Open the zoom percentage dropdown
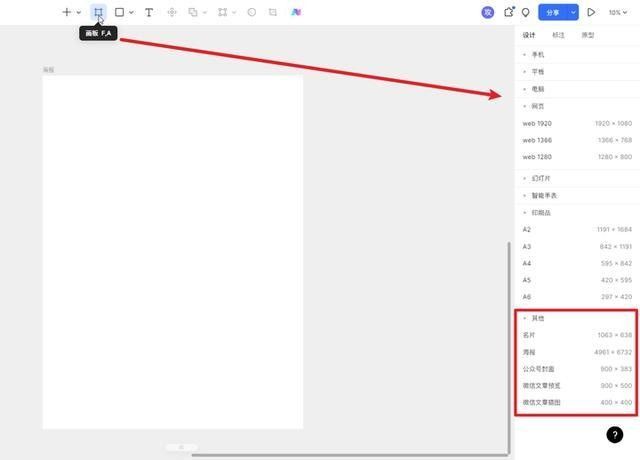 [618, 13]
